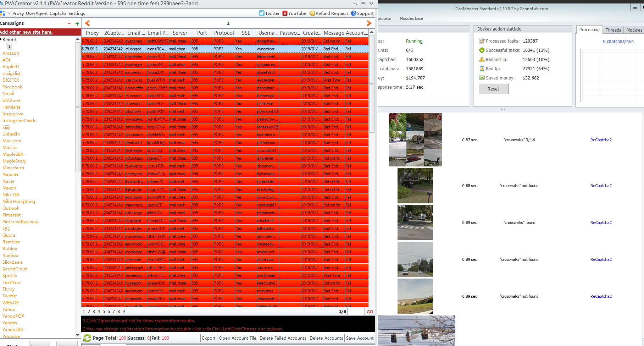Select Instagram in the campaigns list
644x346 pixels.
(13, 114)
